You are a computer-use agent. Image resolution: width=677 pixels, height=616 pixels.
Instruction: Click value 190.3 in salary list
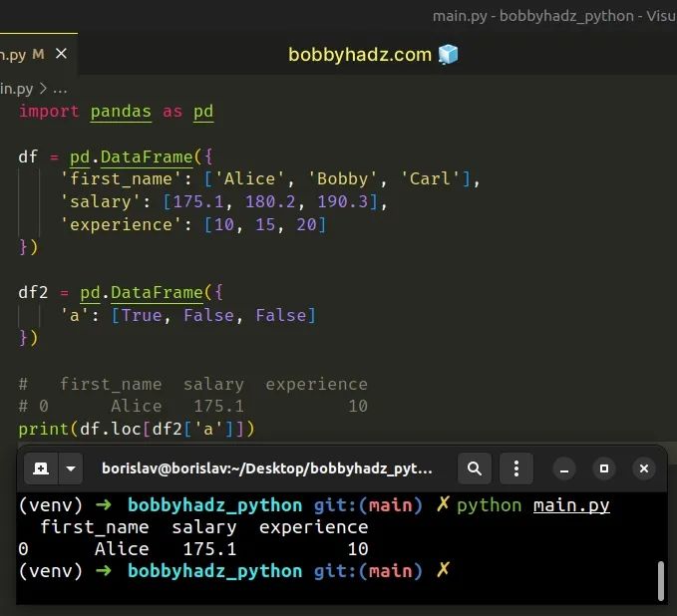[x=342, y=201]
